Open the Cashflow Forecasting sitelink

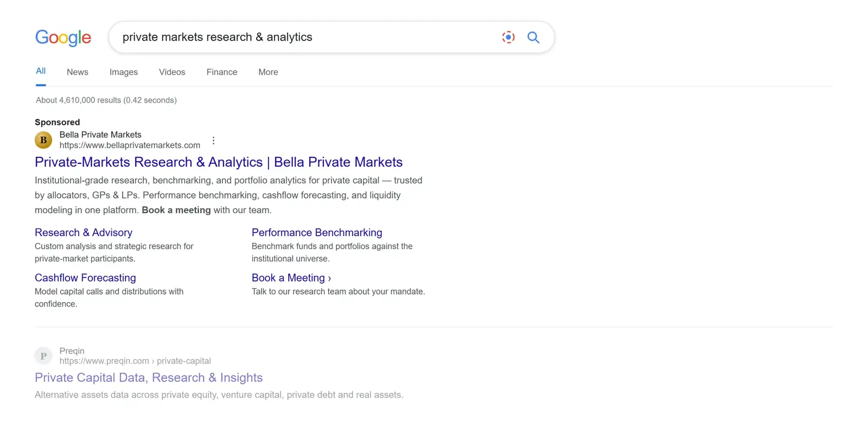click(x=85, y=278)
